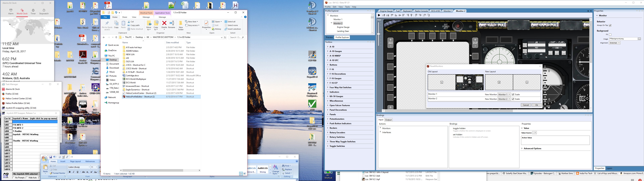
Task: Click the Send Backward icon in Helios toolbar
Action: (x=388, y=15)
